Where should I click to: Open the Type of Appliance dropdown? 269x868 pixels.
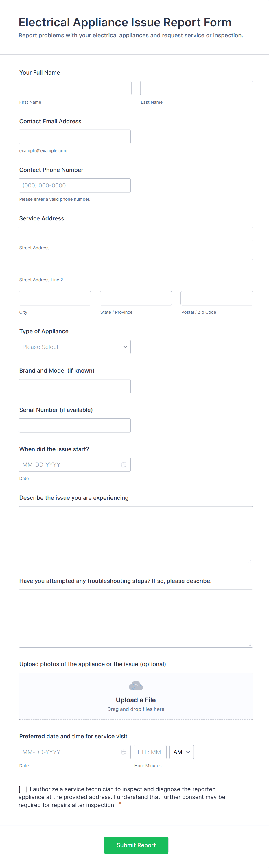(x=75, y=347)
